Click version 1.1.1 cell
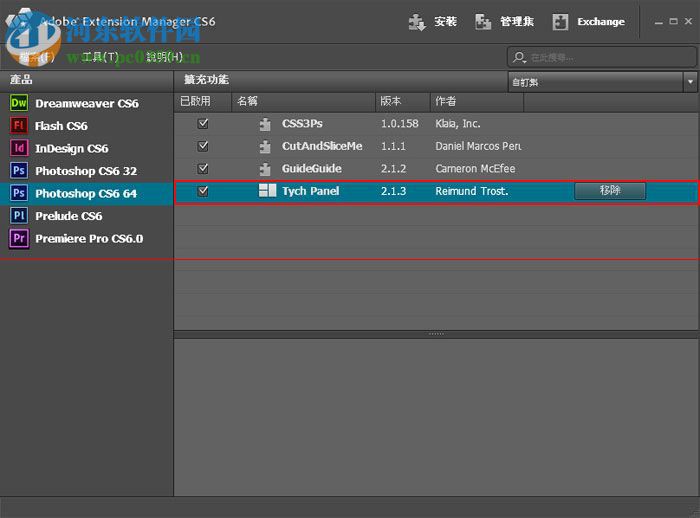700x518 pixels. click(393, 146)
